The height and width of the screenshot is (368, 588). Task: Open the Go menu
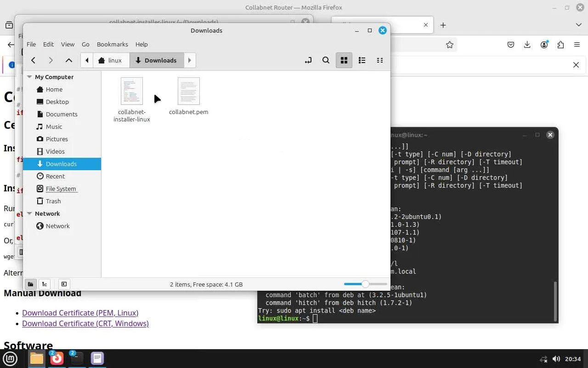point(85,44)
